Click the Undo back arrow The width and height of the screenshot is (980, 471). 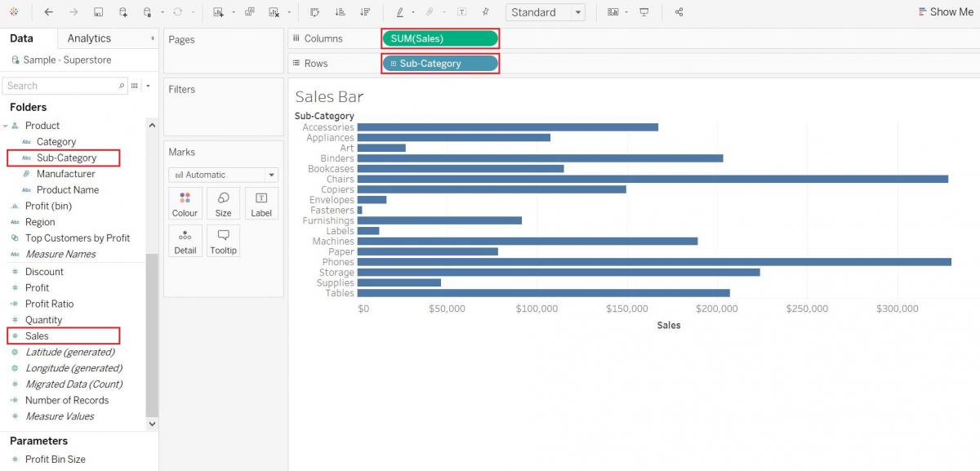[48, 12]
